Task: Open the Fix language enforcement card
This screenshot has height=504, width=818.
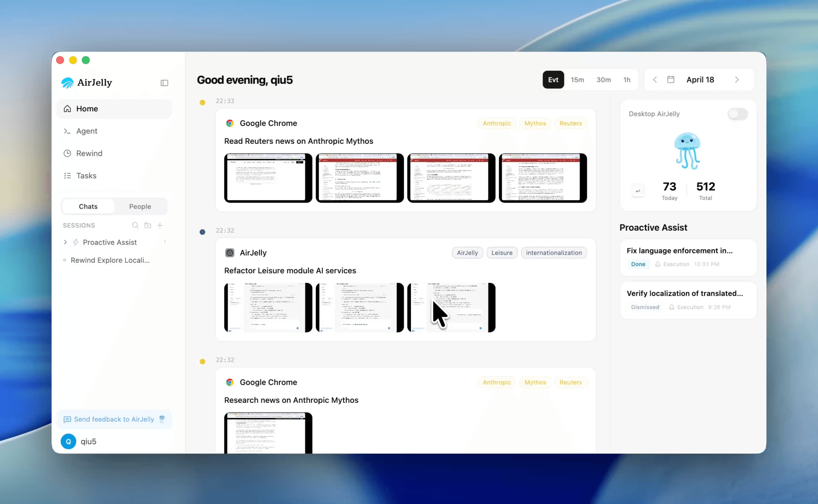Action: pyautogui.click(x=688, y=257)
